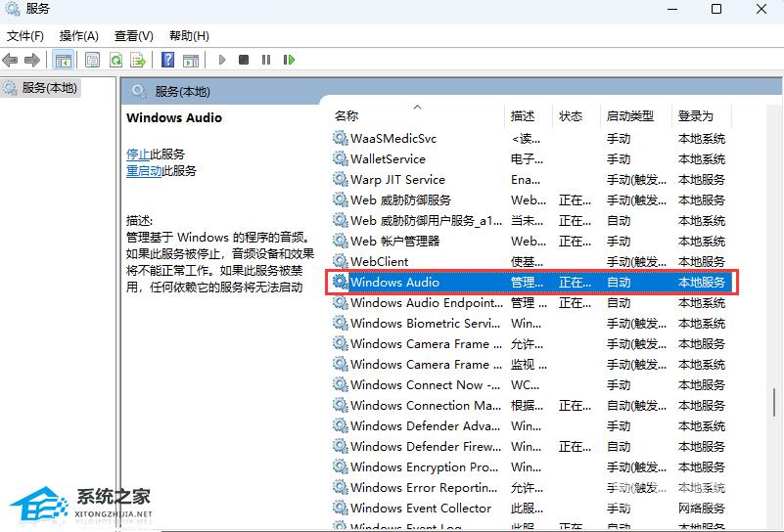
Task: Sort services by the 状态 column header
Action: [571, 116]
